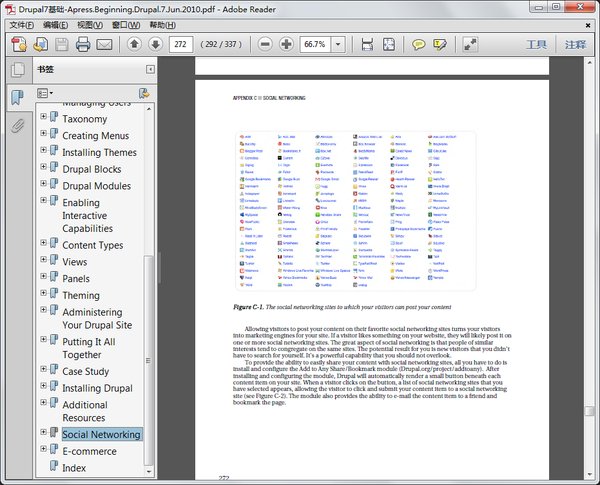Screen dimensions: 600x485
Task: Click the zoom in plus button
Action: (286, 45)
